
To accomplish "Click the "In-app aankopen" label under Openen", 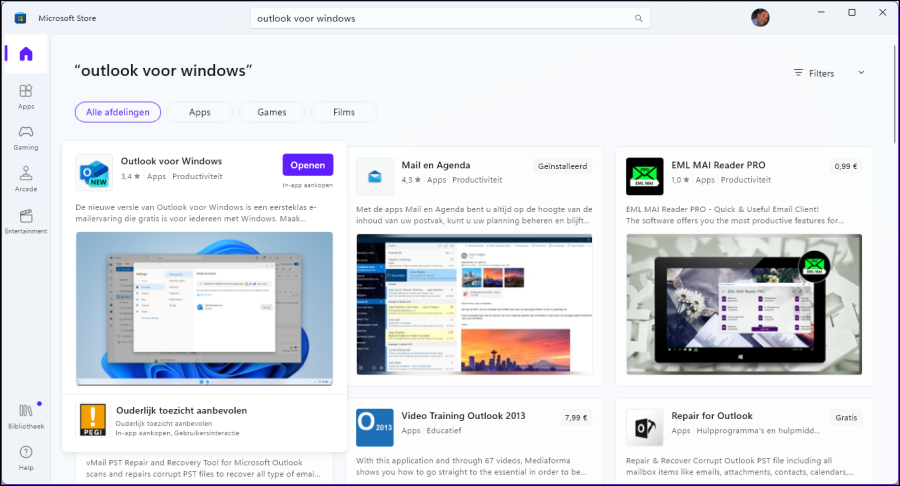I will point(308,185).
